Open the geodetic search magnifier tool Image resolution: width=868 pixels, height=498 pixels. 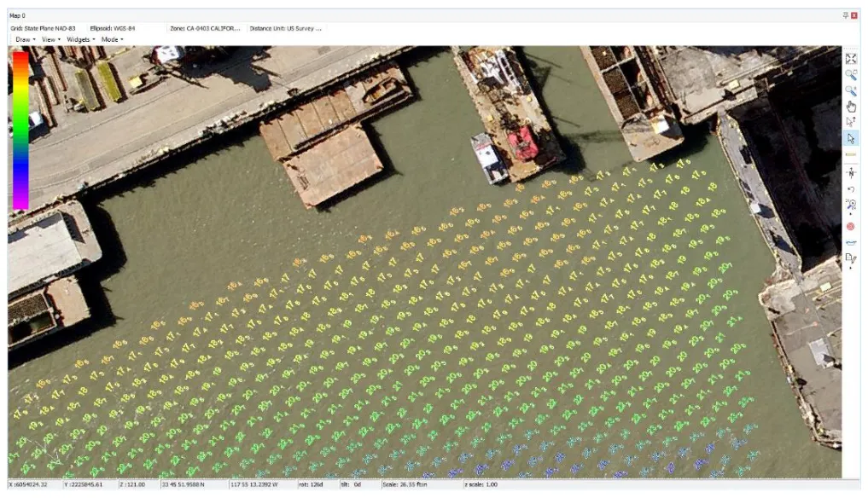[x=851, y=205]
